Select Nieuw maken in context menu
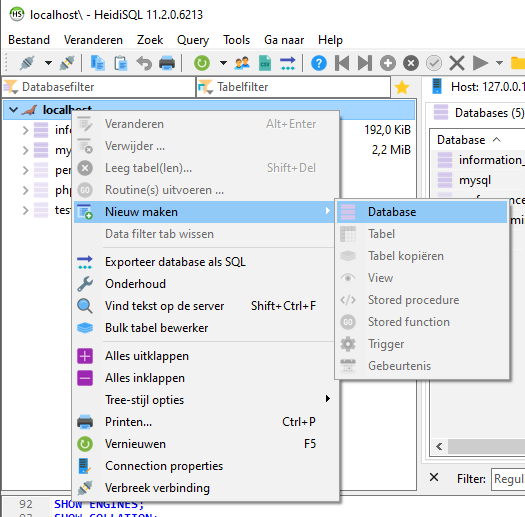 tap(204, 212)
